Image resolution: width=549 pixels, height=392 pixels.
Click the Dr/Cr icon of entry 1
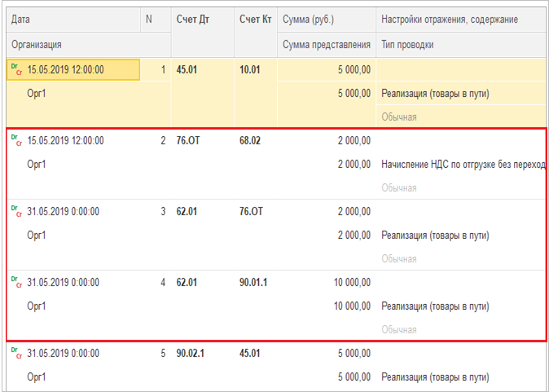point(16,70)
